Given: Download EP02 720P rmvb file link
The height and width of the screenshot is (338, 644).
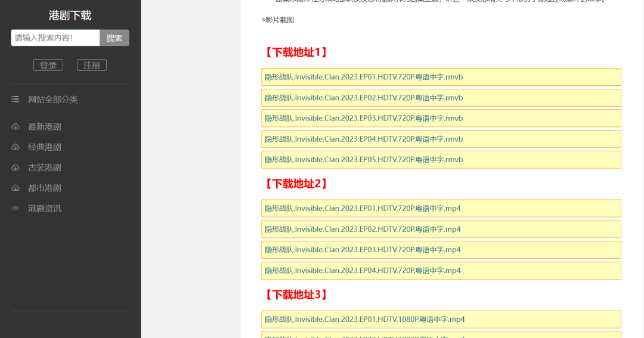Looking at the screenshot, I should click(364, 98).
